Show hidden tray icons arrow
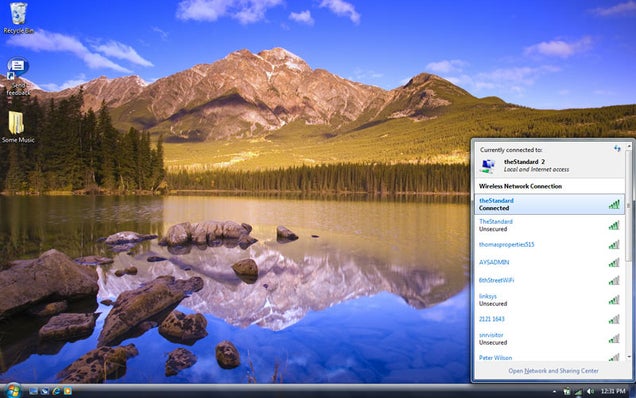The image size is (636, 398). click(x=554, y=392)
